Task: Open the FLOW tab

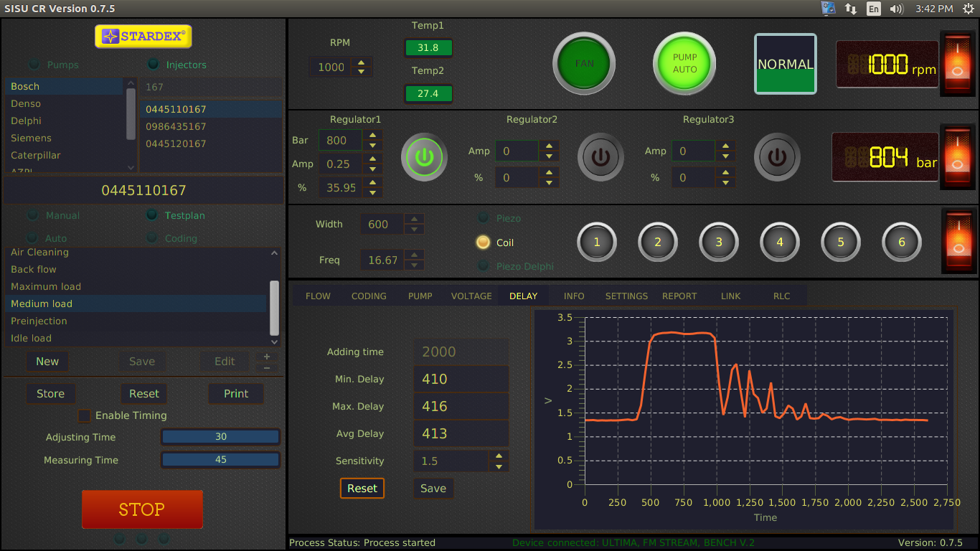Action: 318,296
